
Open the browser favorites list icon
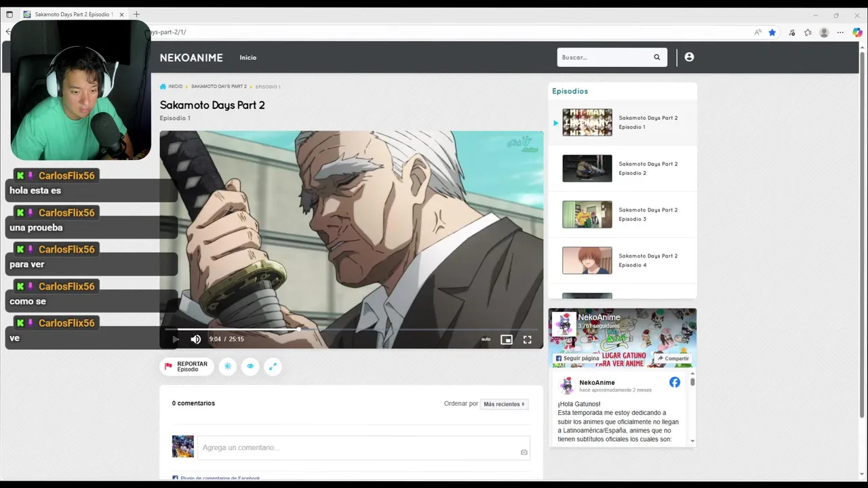(808, 32)
